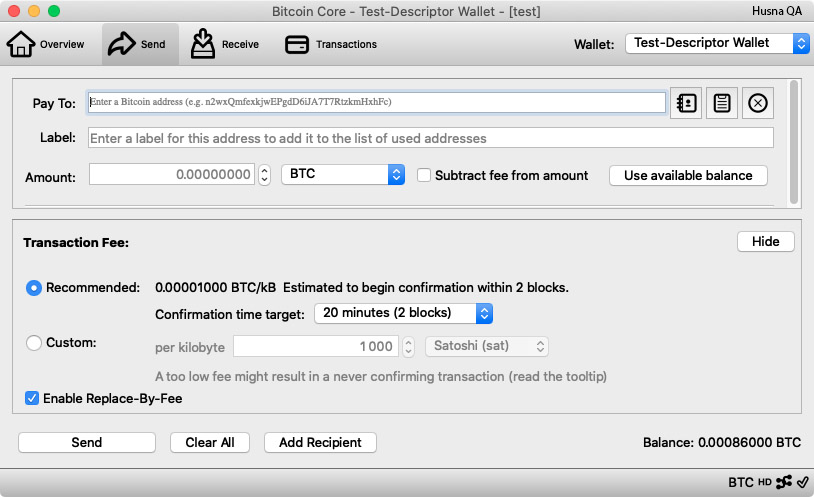Click the Clear All button
This screenshot has width=814, height=497.
210,442
